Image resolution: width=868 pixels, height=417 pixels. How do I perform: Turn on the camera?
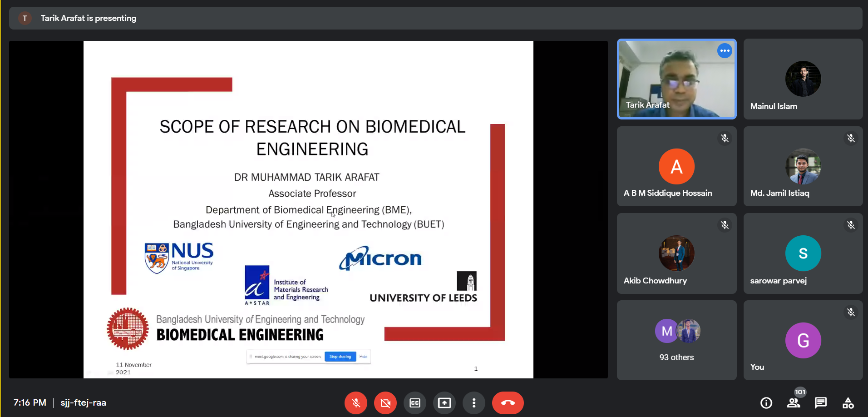[x=385, y=403]
